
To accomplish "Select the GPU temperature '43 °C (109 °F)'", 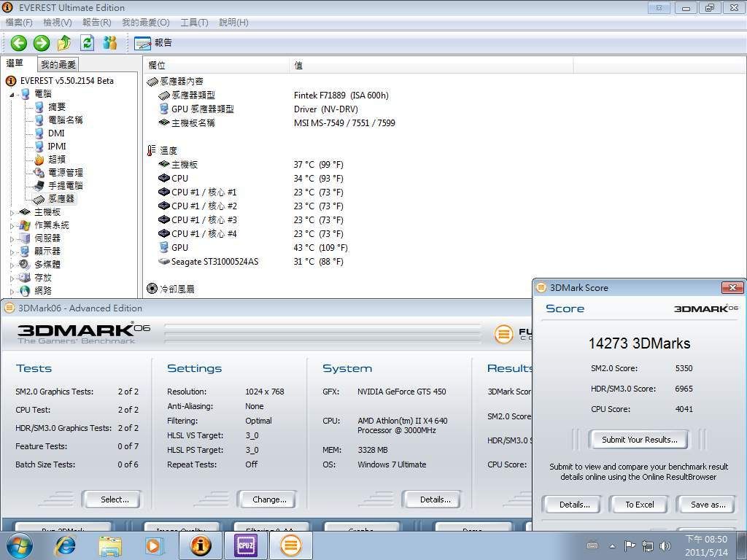I will coord(321,248).
